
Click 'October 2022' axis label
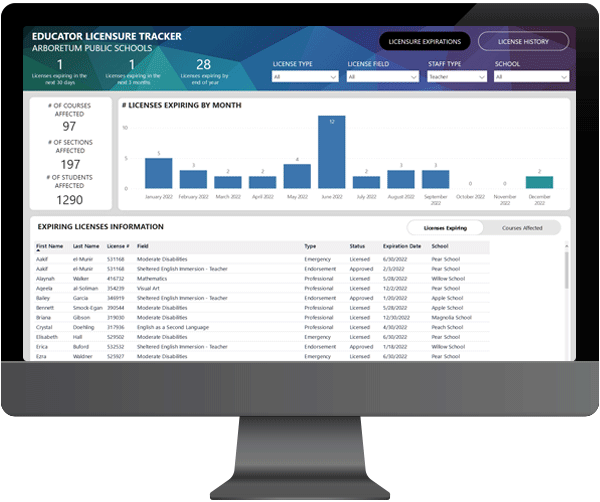470,197
